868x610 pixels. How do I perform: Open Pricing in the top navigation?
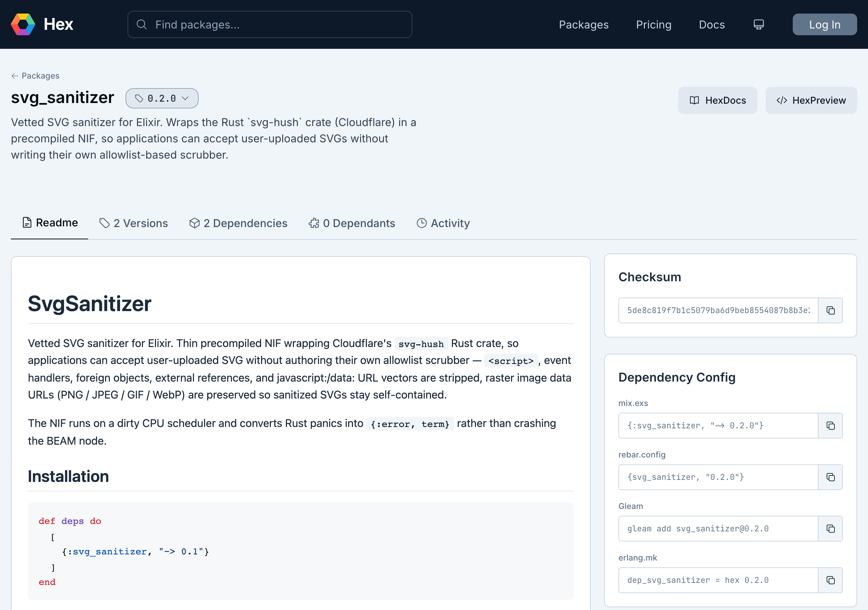(654, 24)
